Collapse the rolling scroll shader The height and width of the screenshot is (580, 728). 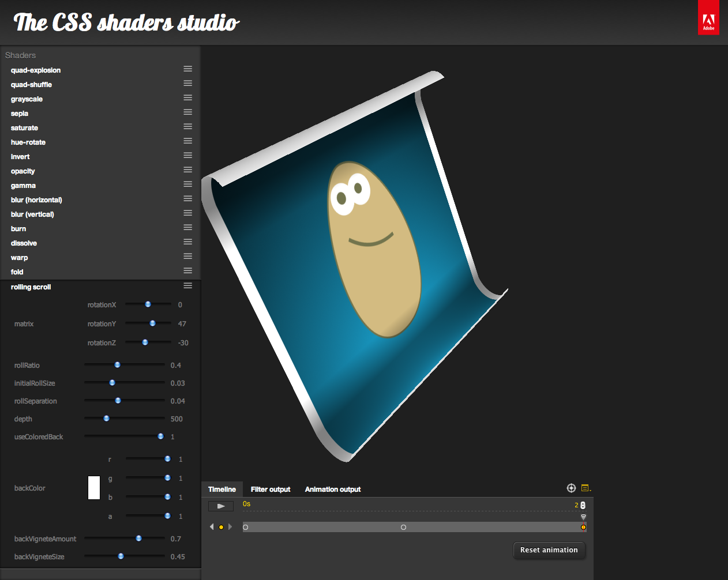pyautogui.click(x=31, y=287)
